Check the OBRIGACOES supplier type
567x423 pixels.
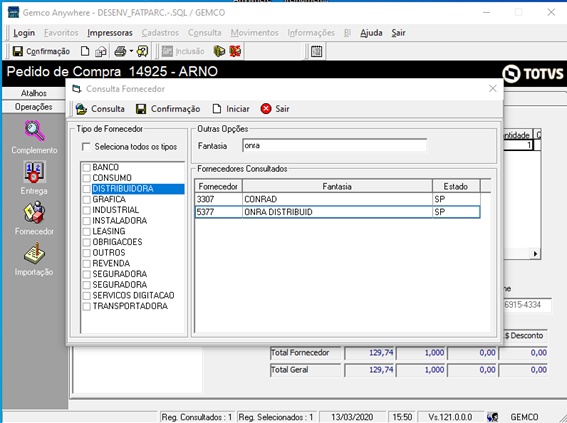point(86,242)
